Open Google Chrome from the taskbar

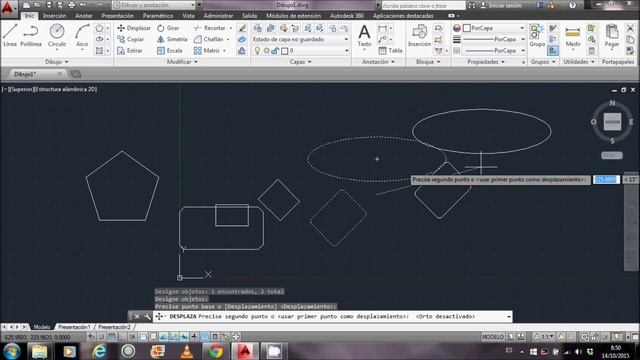[216, 351]
